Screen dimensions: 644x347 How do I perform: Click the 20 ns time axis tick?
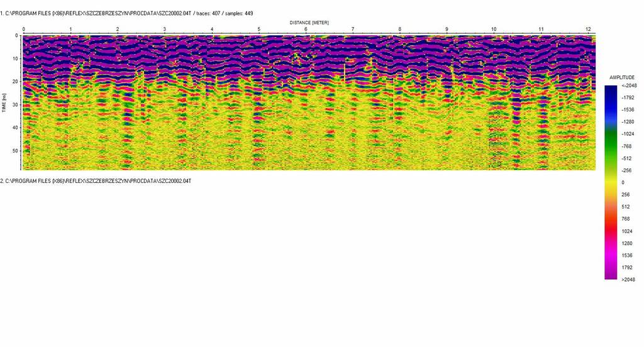tap(16, 82)
